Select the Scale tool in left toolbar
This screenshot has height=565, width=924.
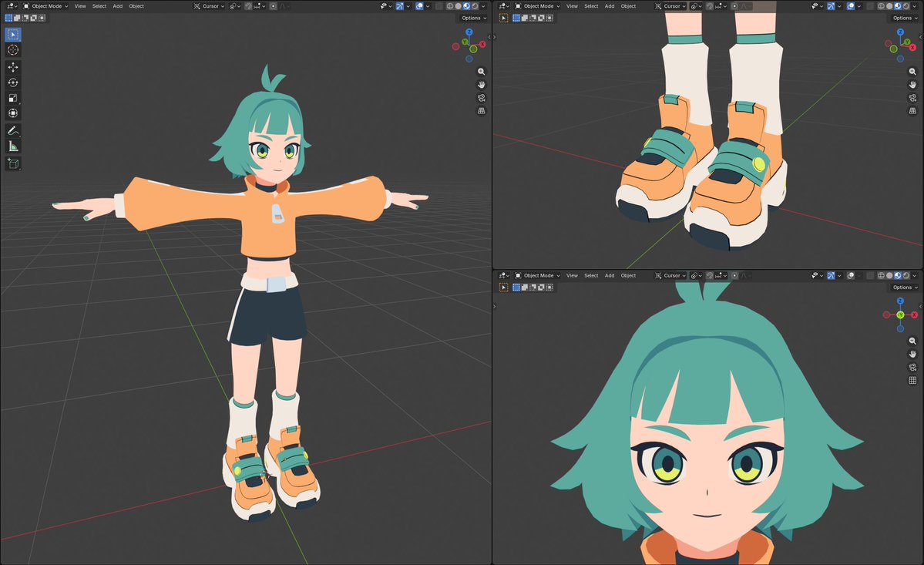tap(13, 98)
